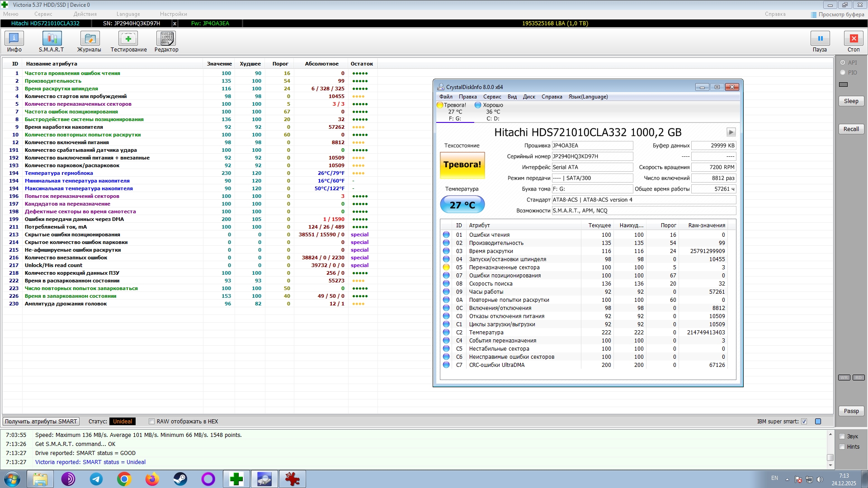This screenshot has height=488, width=868.
Task: Click yellow Тревога health status box
Action: click(x=462, y=165)
